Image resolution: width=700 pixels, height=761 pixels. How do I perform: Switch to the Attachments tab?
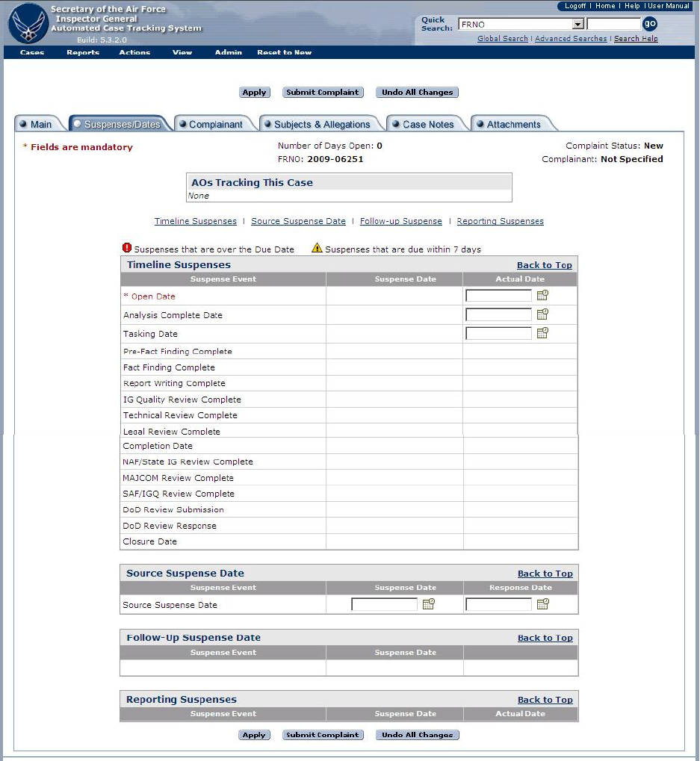coord(513,124)
